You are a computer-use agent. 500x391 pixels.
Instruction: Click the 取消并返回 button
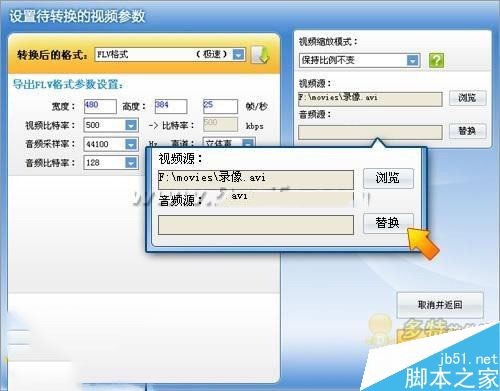point(440,305)
